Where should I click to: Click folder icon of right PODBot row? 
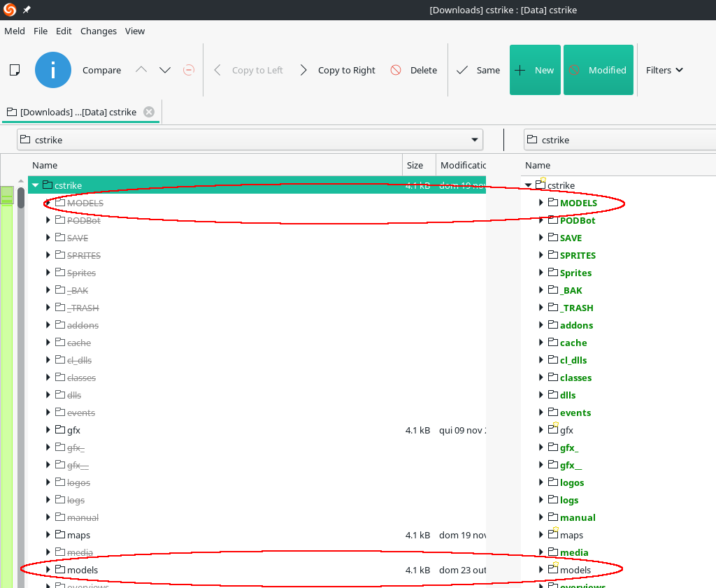tap(553, 220)
